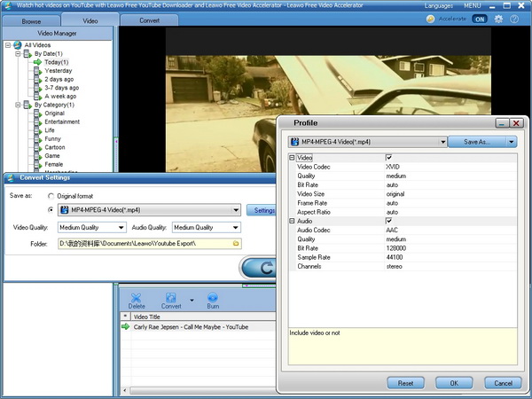Image resolution: width=532 pixels, height=399 pixels.
Task: Click the Reset button in Profile
Action: pyautogui.click(x=405, y=383)
